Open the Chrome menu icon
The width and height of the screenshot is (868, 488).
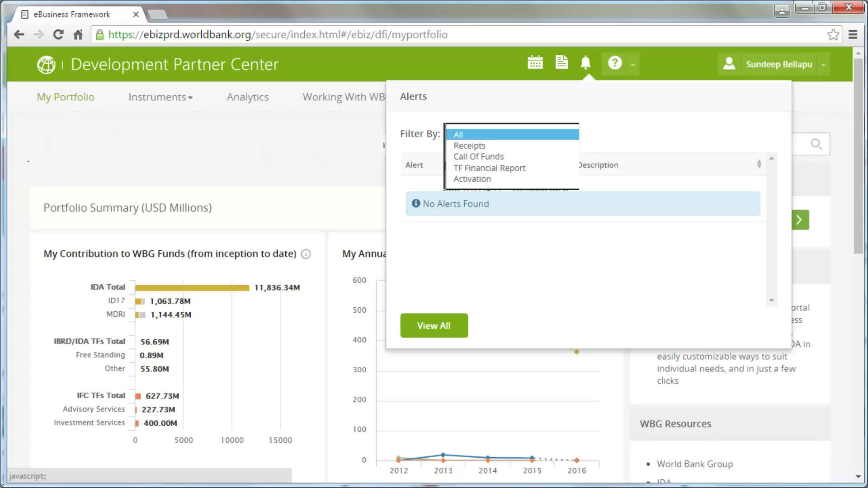[x=853, y=34]
